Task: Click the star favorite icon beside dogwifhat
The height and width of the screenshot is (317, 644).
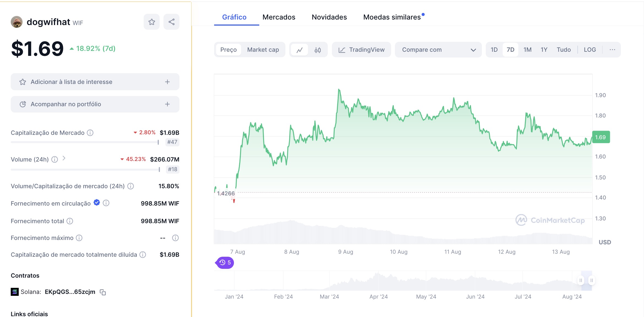Action: click(152, 22)
